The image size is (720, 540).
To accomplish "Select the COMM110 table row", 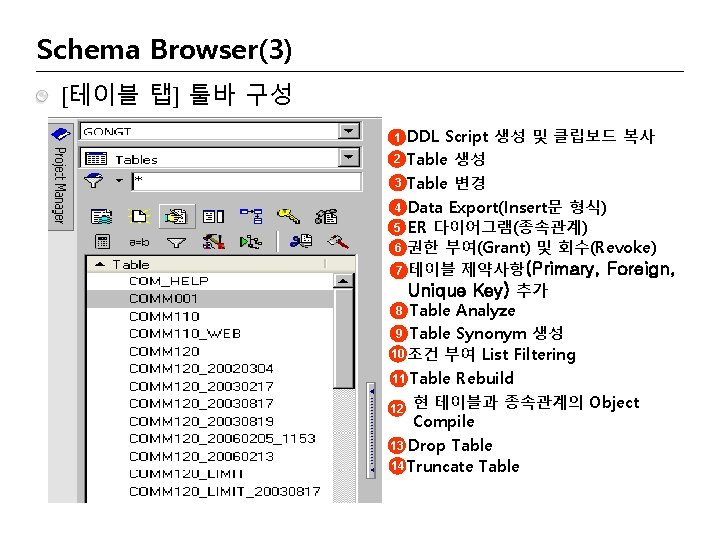I will click(210, 316).
